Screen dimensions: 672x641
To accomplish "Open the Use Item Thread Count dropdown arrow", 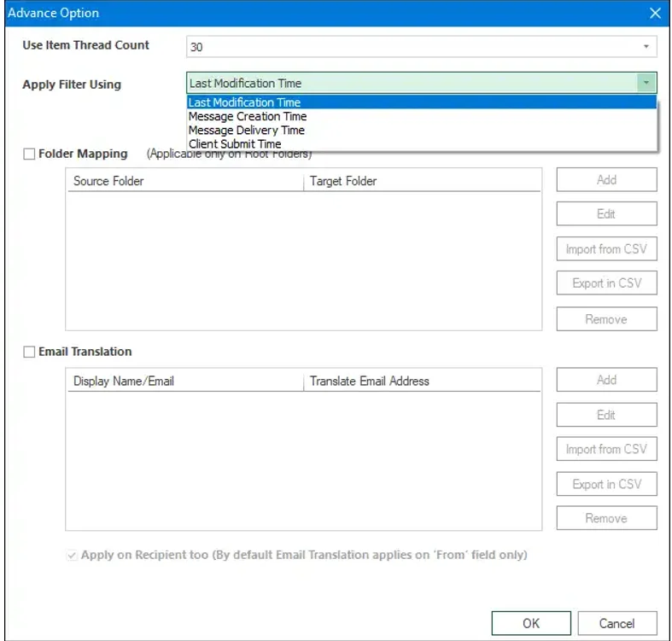I will coord(646,46).
